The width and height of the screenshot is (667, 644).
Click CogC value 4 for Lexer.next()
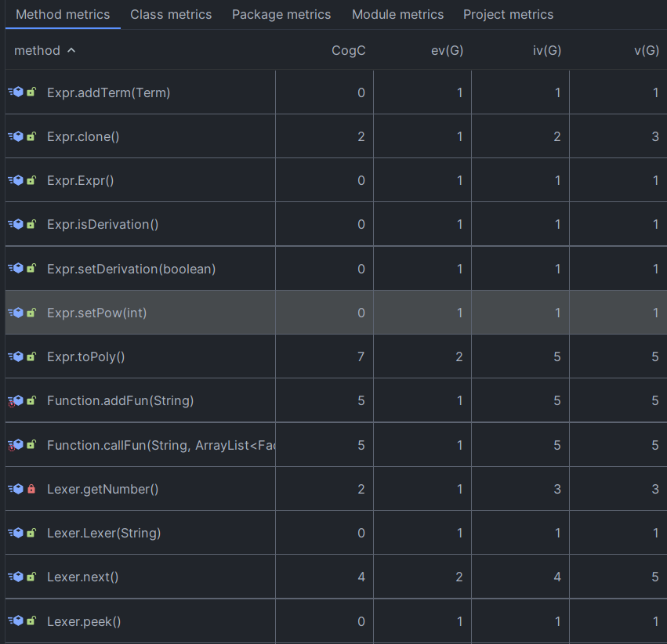tap(361, 577)
